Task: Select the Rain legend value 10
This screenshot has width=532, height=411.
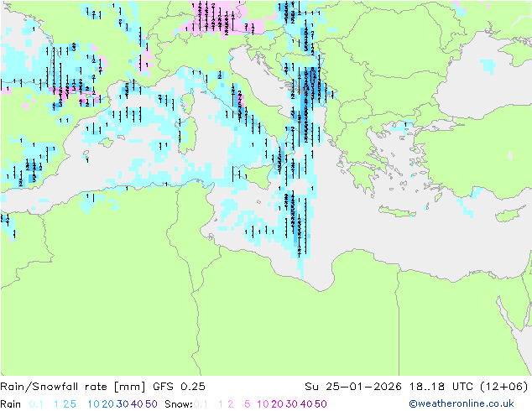Action: [93, 404]
